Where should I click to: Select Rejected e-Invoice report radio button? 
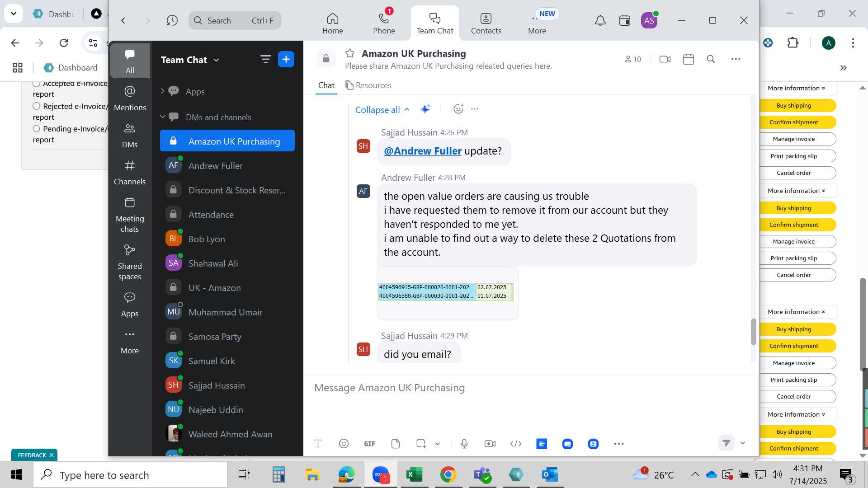(37, 106)
